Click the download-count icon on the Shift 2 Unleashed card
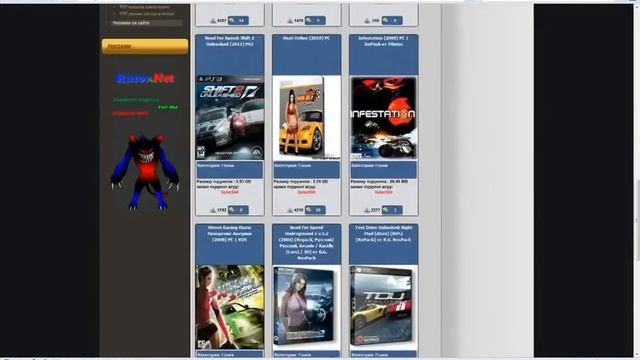Viewport: 640px width, 360px height. point(213,210)
